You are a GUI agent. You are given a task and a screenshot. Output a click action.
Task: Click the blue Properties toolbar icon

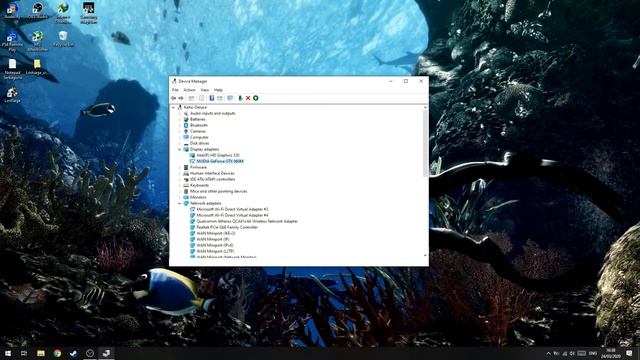[211, 98]
